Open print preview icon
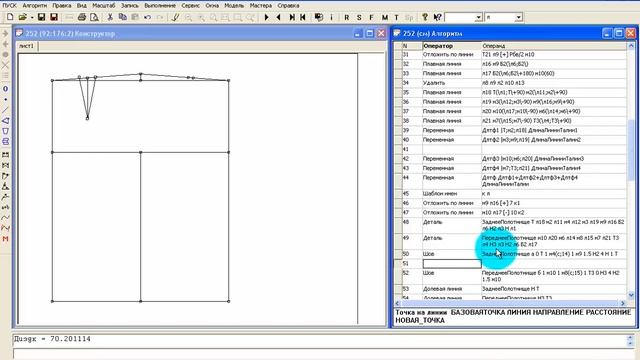The width and height of the screenshot is (640, 360). pos(94,17)
